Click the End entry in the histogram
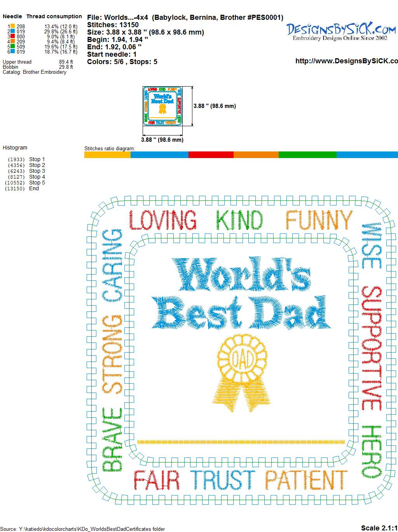This screenshot has height=532, width=398. click(x=34, y=188)
